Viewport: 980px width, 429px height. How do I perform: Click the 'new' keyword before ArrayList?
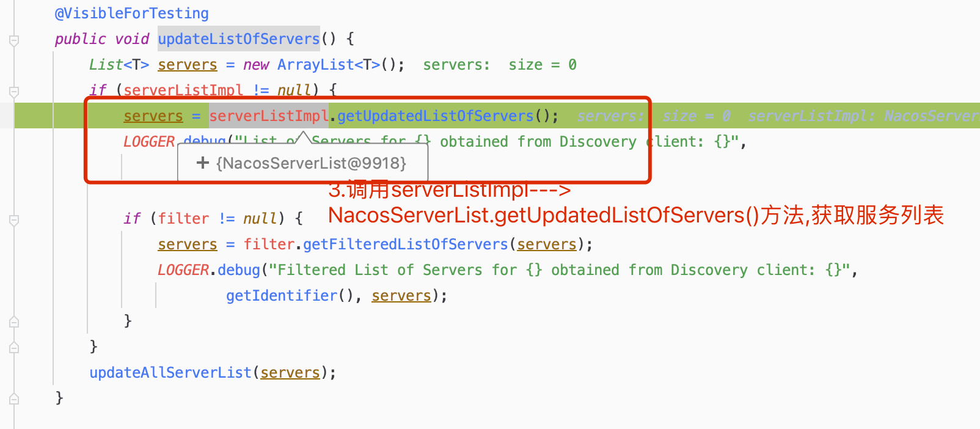pos(256,65)
